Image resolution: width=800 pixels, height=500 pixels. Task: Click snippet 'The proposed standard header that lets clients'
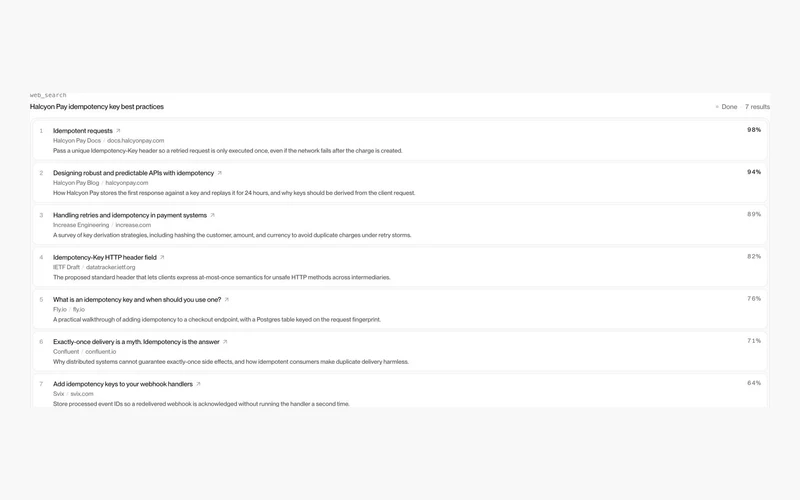(x=221, y=278)
